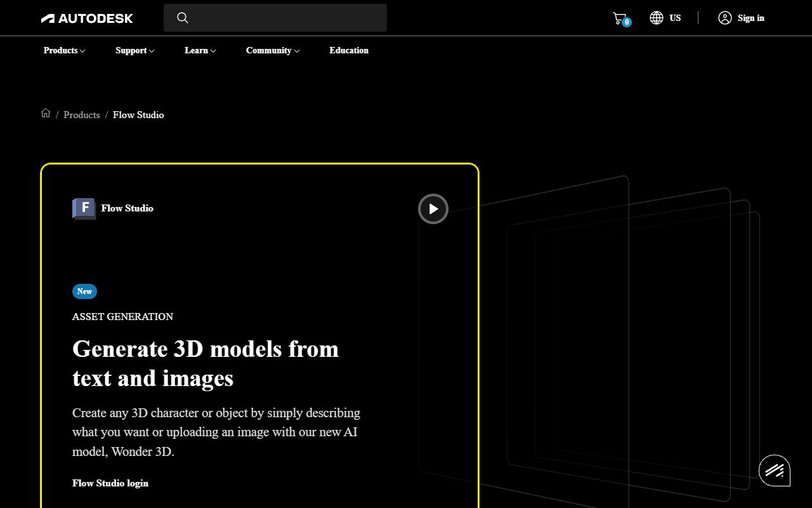Click the Flow Studio product logo
Screen dimensions: 812x508
(83, 208)
